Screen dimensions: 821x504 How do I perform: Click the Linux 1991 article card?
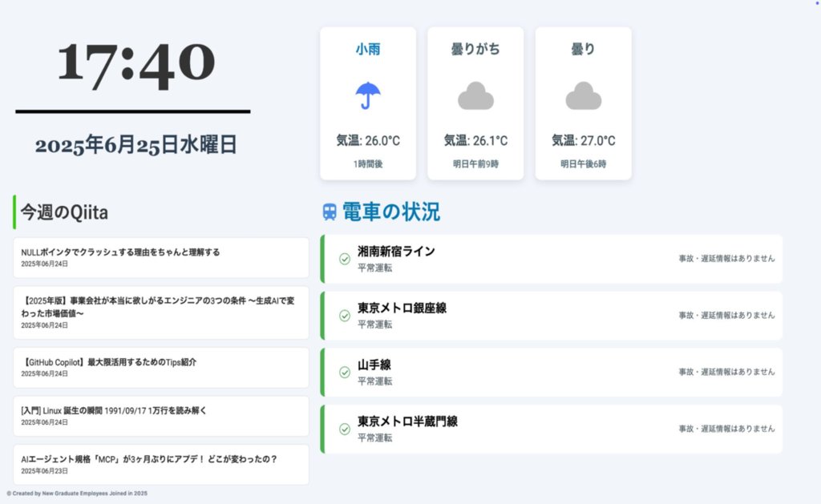160,416
